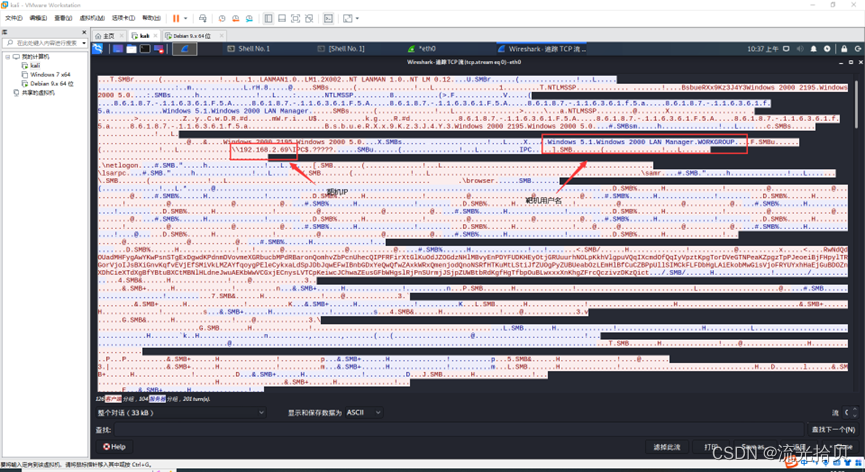
Task: Click the 10:37 上午 clock in Kali panel
Action: [763, 49]
